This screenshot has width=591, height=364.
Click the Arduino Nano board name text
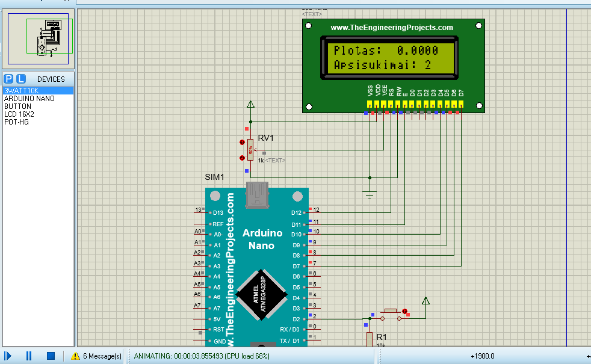coord(262,239)
